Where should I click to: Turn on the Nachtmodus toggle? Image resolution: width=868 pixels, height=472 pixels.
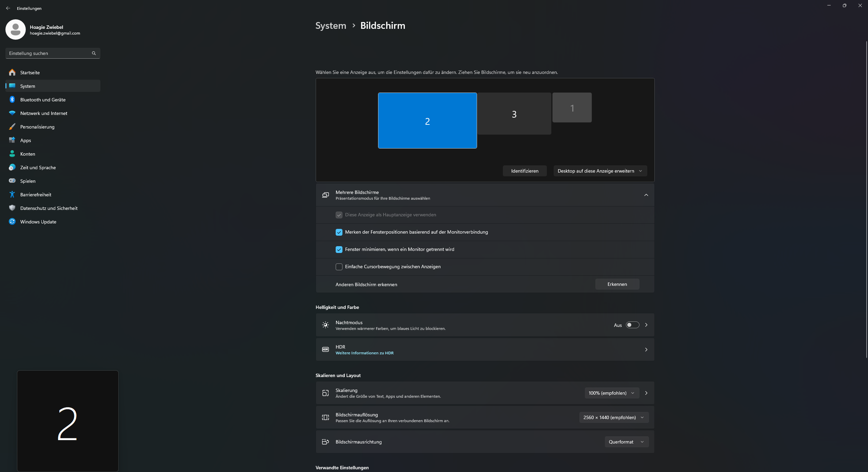pyautogui.click(x=632, y=325)
